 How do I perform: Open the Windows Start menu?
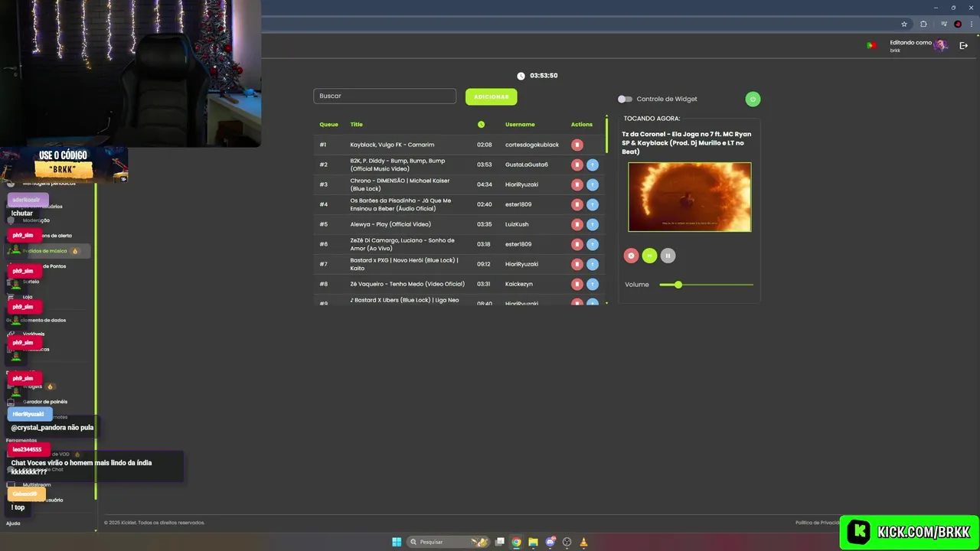pos(397,542)
